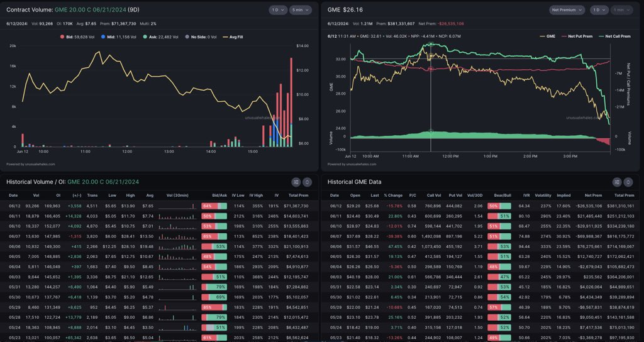
Task: Click the '-1,315' OI change cell for 06/07
Action: [x=75, y=236]
